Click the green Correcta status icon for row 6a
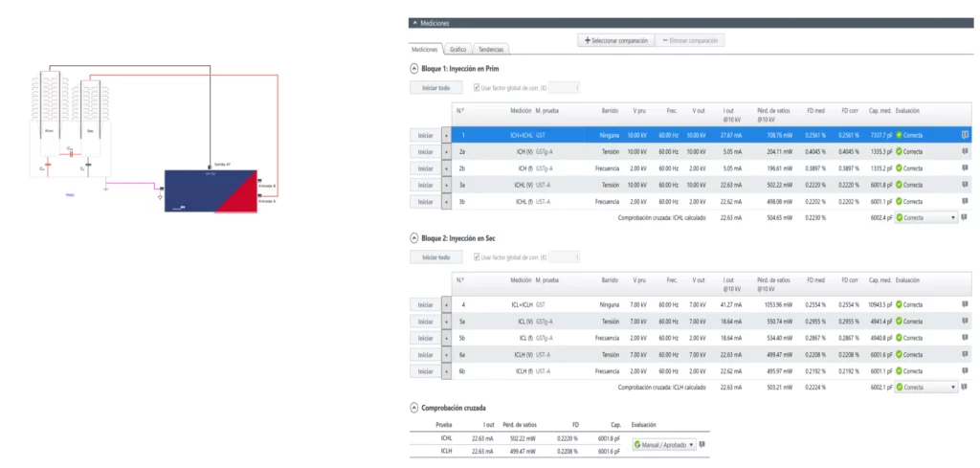980x468 pixels. (900, 354)
